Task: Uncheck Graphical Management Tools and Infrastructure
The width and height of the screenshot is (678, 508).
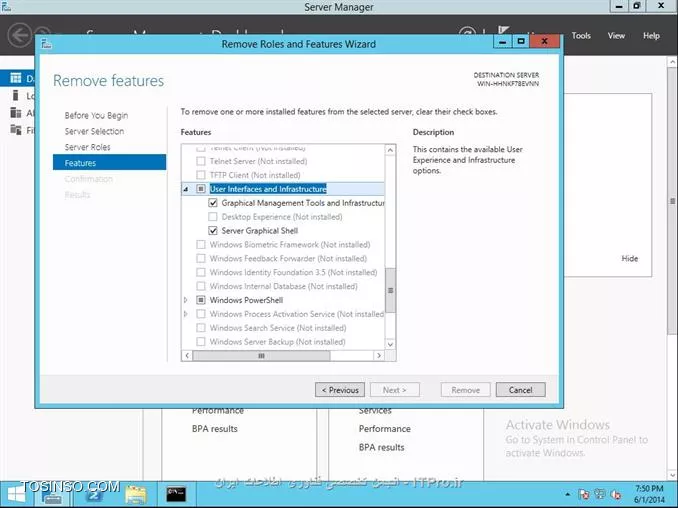Action: (213, 203)
